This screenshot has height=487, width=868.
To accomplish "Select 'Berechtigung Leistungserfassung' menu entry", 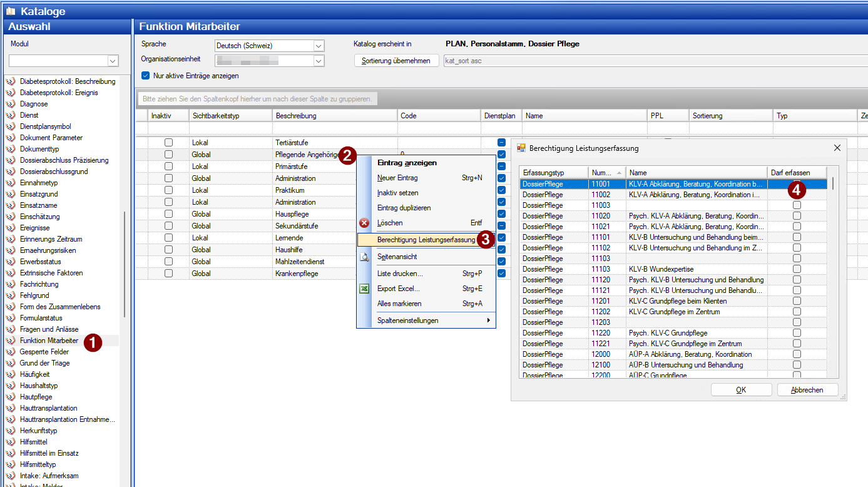I will (426, 240).
